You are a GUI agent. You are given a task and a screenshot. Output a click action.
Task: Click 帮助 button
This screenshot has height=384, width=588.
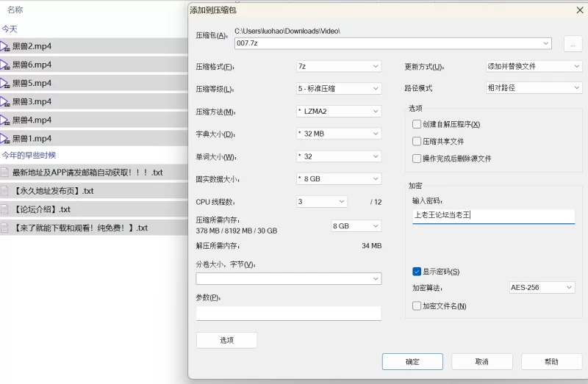coord(551,361)
